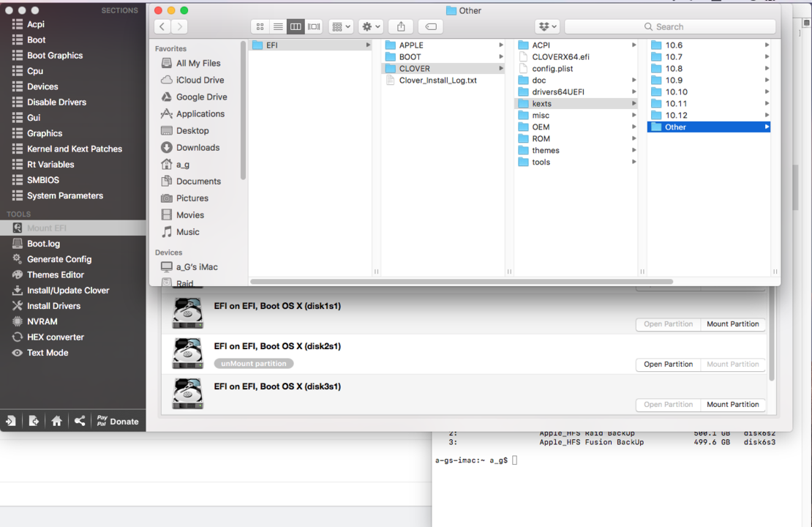Screen dimensions: 812x527
Task: Open the Dropbox toolbar dropdown
Action: tap(547, 26)
